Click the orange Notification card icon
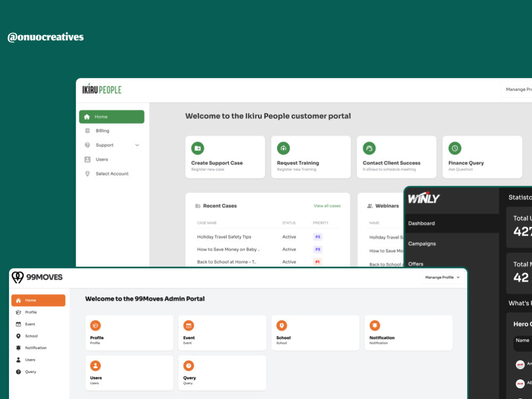This screenshot has width=532, height=399. point(375,326)
